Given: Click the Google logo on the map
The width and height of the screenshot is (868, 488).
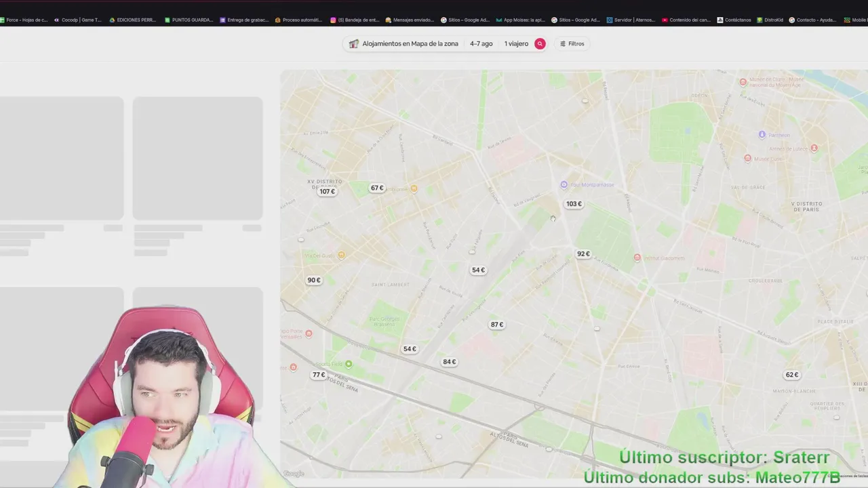Looking at the screenshot, I should (294, 474).
